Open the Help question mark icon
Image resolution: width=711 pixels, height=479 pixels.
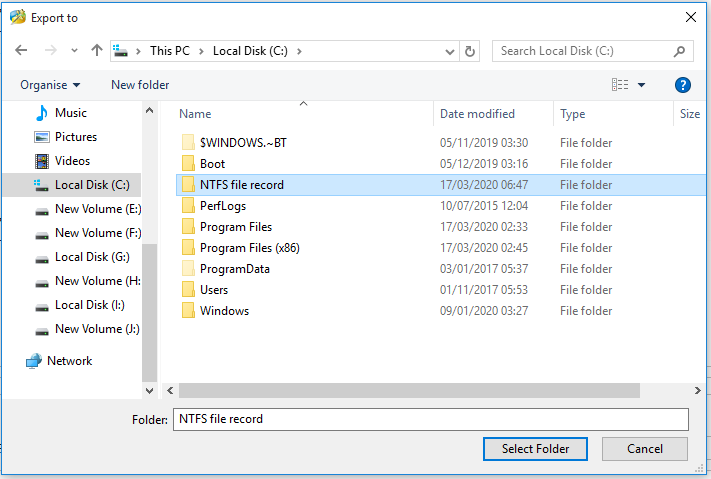(x=683, y=85)
